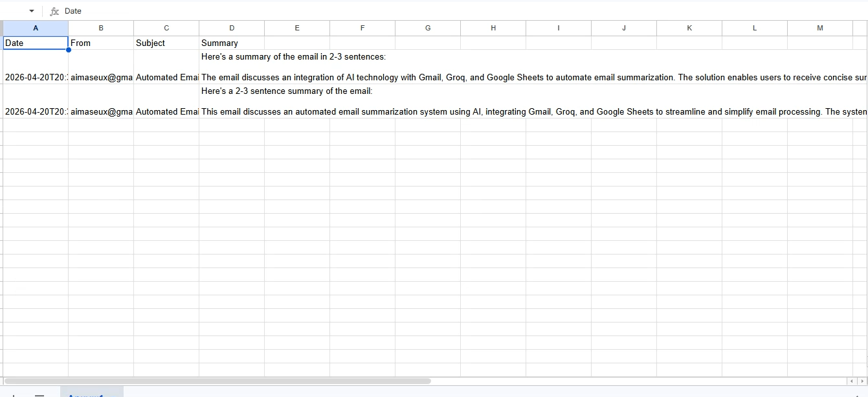Select column A header
This screenshot has width=868, height=397.
36,28
